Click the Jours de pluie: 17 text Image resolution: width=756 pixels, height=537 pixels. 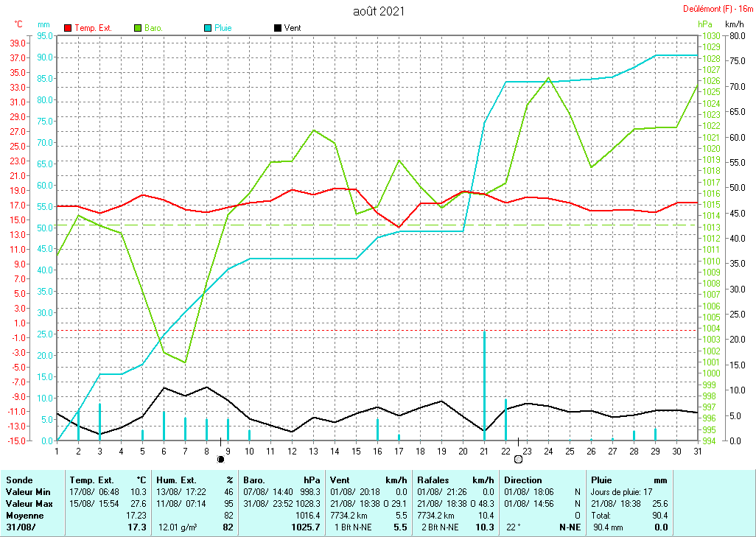pos(622,491)
